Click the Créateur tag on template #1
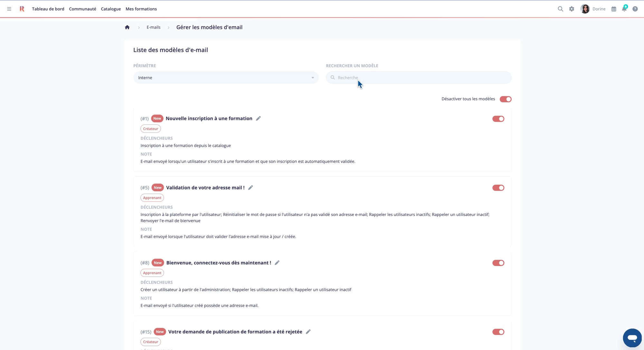This screenshot has height=350, width=644. click(150, 129)
